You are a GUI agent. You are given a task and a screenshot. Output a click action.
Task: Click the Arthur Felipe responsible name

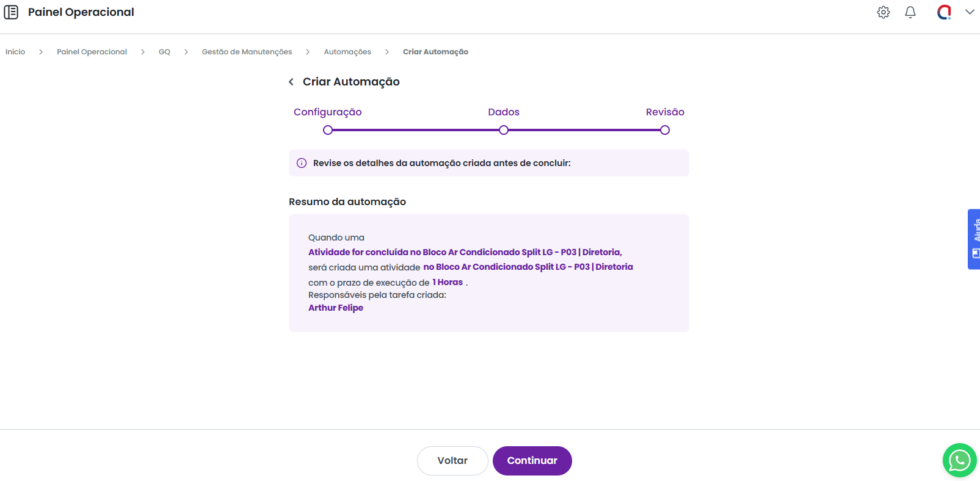tap(336, 308)
